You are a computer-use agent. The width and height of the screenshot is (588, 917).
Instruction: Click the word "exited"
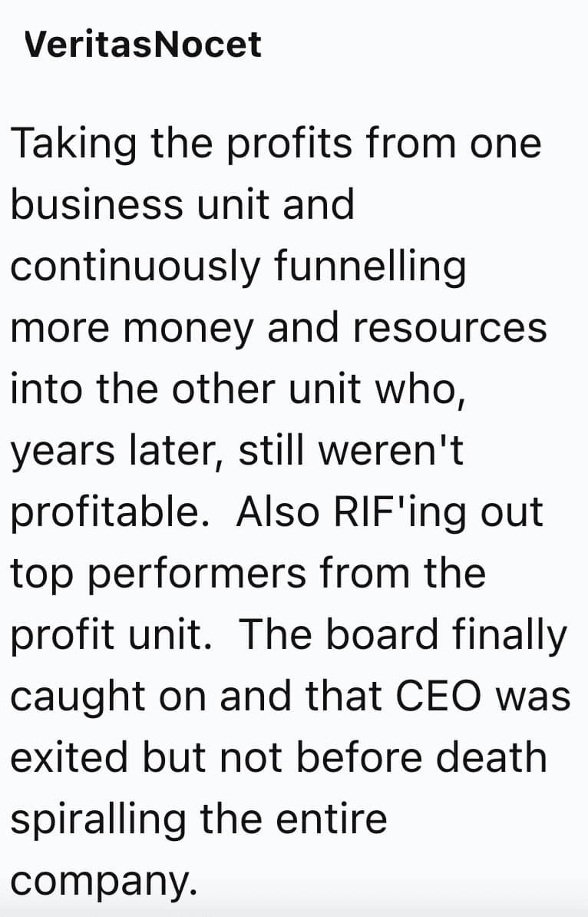(x=68, y=758)
